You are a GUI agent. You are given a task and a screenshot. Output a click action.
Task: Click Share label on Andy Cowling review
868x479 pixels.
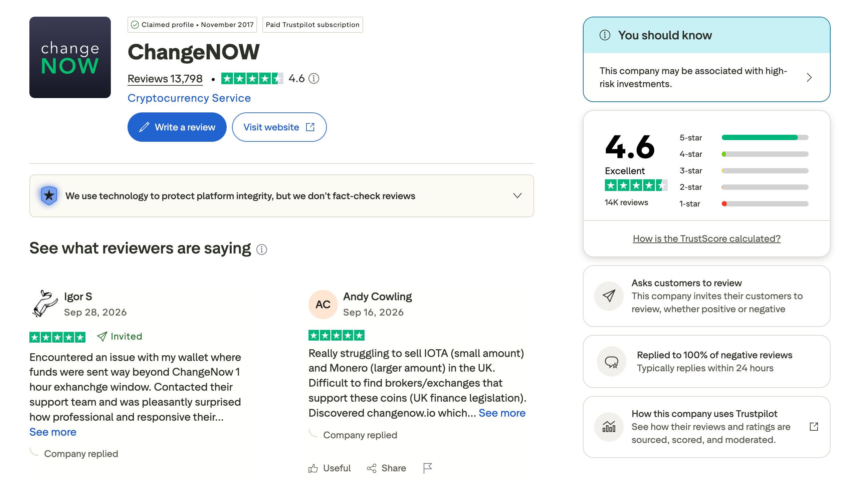(x=393, y=468)
